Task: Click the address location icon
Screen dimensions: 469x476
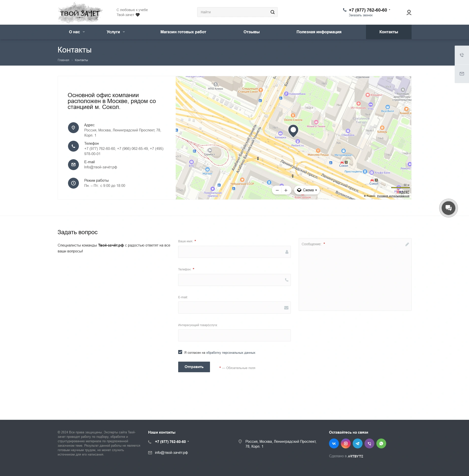Action: 73,128
